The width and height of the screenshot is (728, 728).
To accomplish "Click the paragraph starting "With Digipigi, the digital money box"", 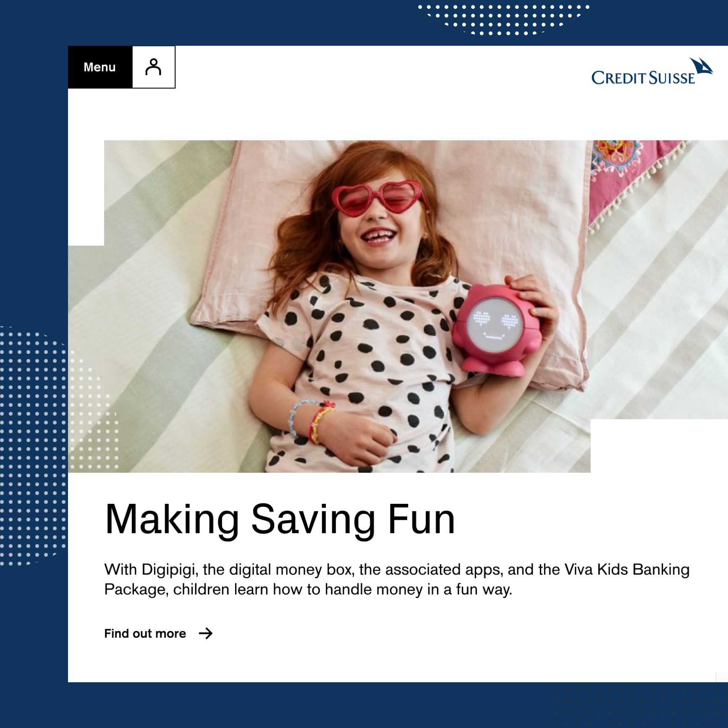I will coord(397,579).
